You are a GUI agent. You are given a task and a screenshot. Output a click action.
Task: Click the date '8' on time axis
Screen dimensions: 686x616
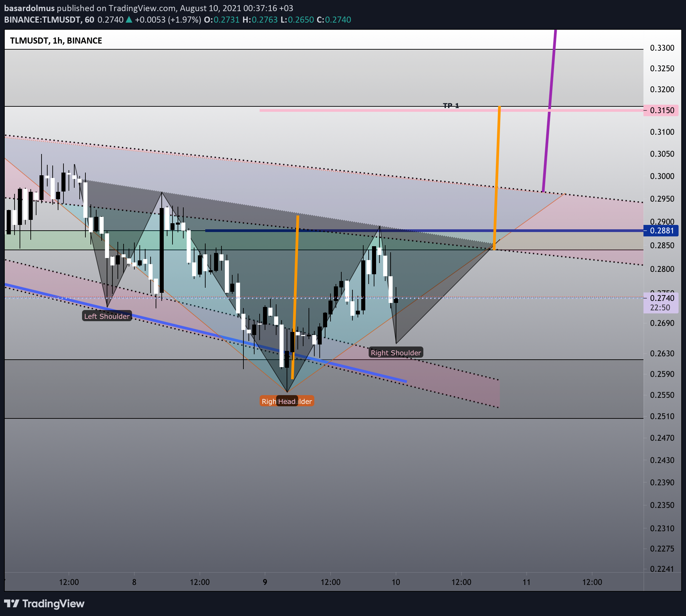tap(134, 582)
